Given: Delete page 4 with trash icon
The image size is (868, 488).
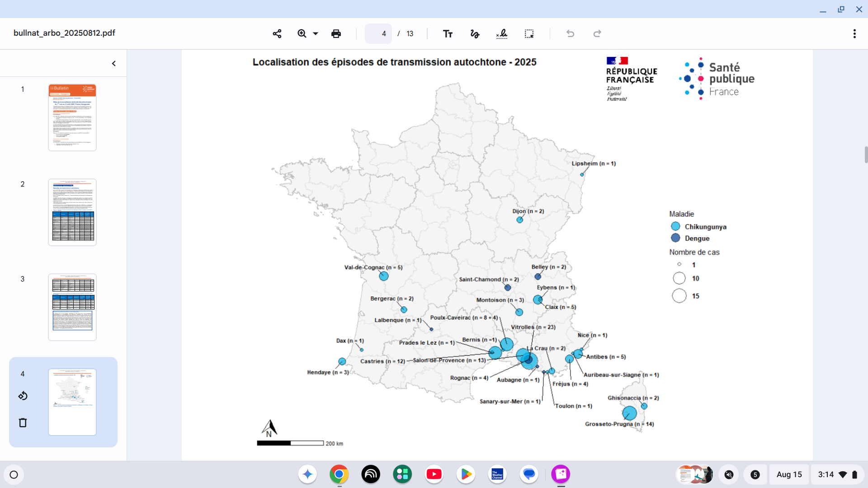Looking at the screenshot, I should tap(23, 422).
